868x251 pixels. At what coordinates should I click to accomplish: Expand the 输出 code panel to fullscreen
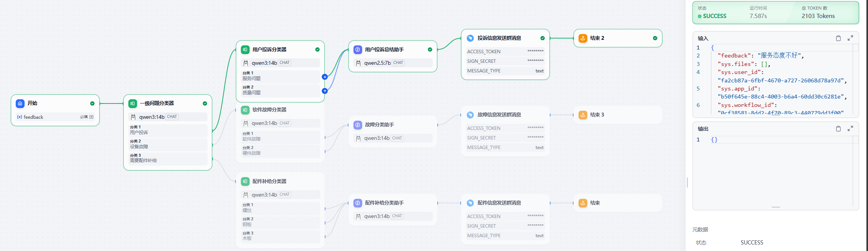coord(850,129)
